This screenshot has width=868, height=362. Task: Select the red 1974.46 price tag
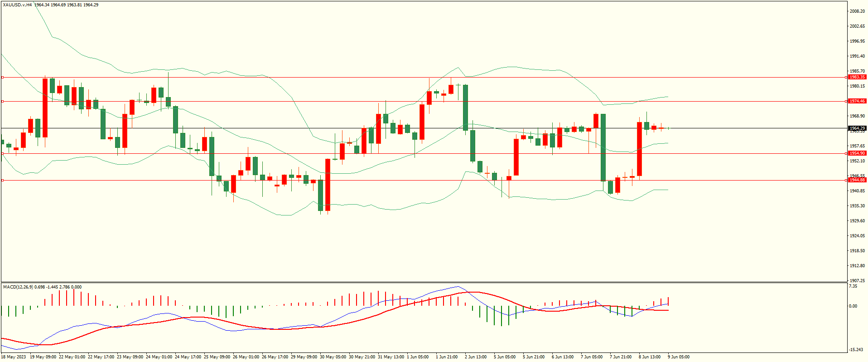point(857,101)
